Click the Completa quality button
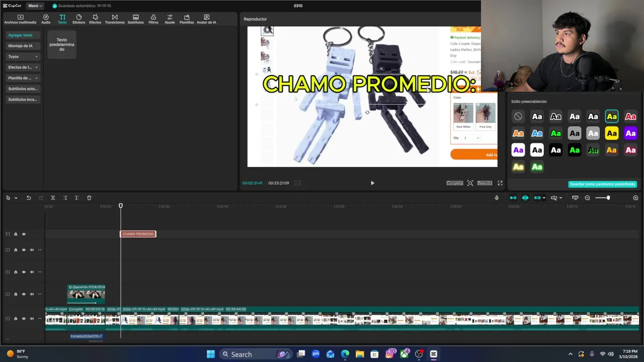Viewport: 644px width, 362px height. [x=454, y=183]
